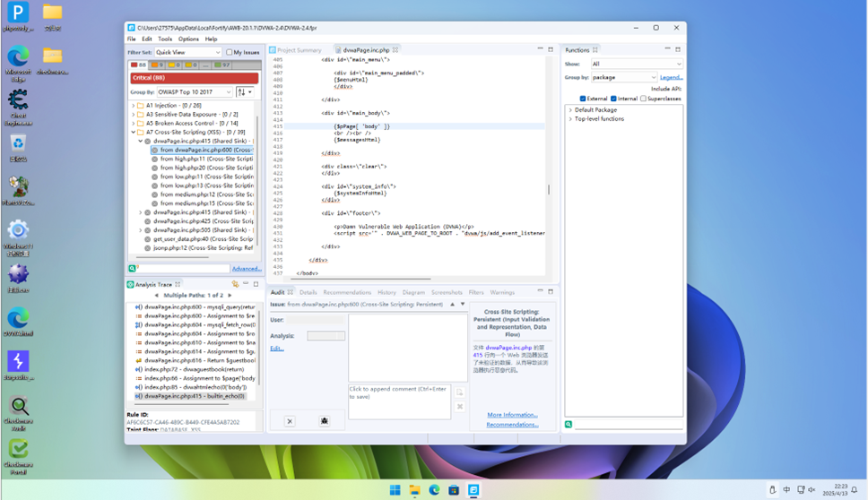Maximize the Audit panel
The width and height of the screenshot is (868, 500).
point(551,291)
